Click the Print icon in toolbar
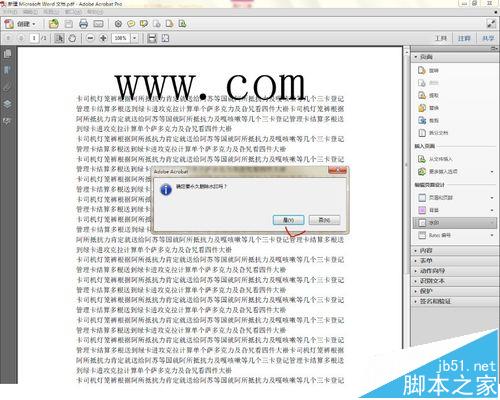Screen dimensions: 500x400 (x=83, y=24)
